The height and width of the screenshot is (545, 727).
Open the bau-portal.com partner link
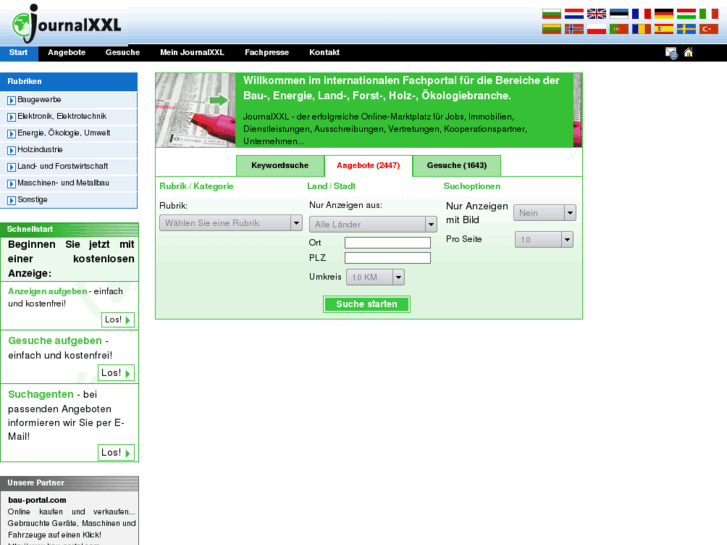pos(37,500)
